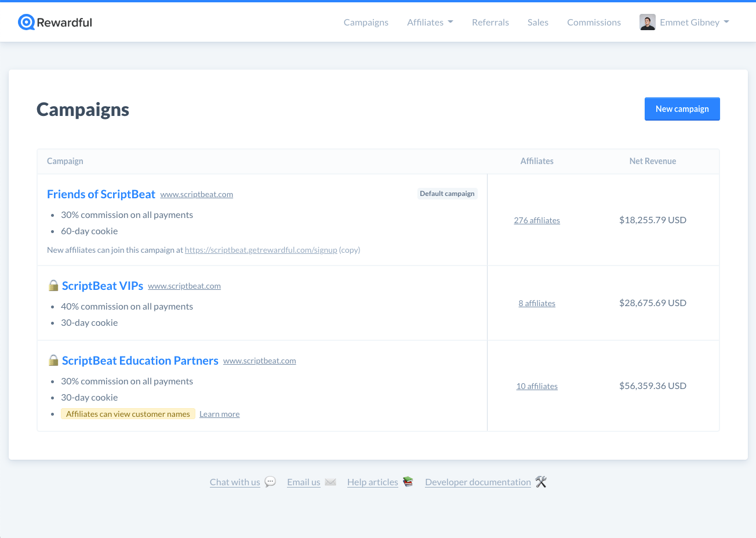Screen dimensions: 756x538
Task: Click the lock icon beside ScriptBeat Education Partners
Action: pos(53,360)
